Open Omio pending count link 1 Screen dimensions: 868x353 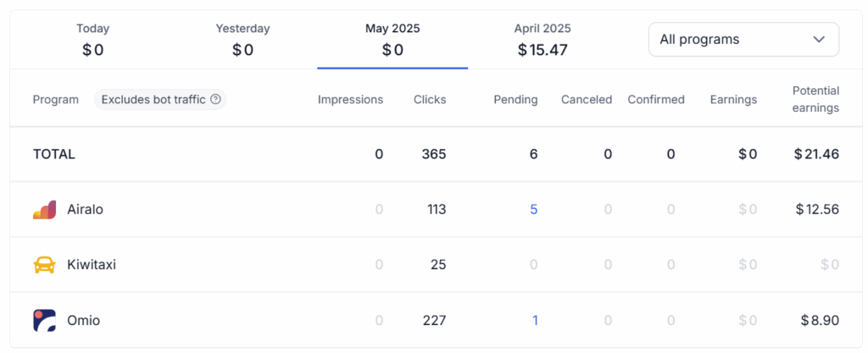[x=535, y=320]
